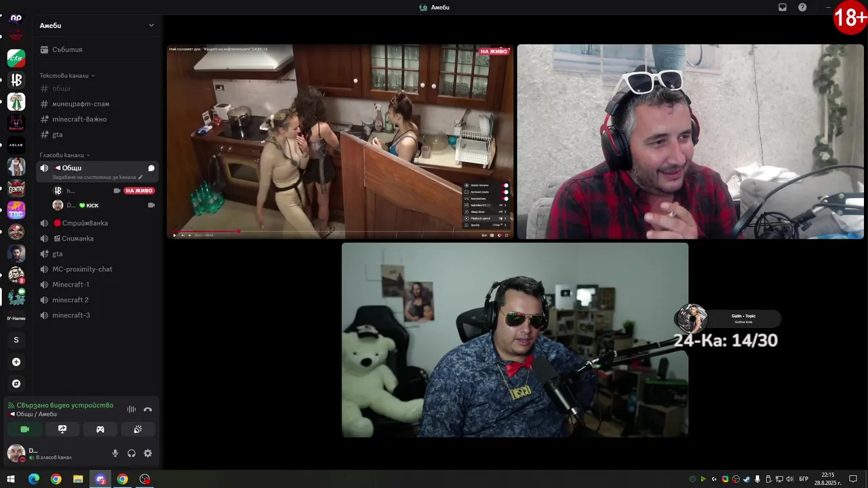
Task: Open Subtitles/CC submenu
Action: click(487, 205)
